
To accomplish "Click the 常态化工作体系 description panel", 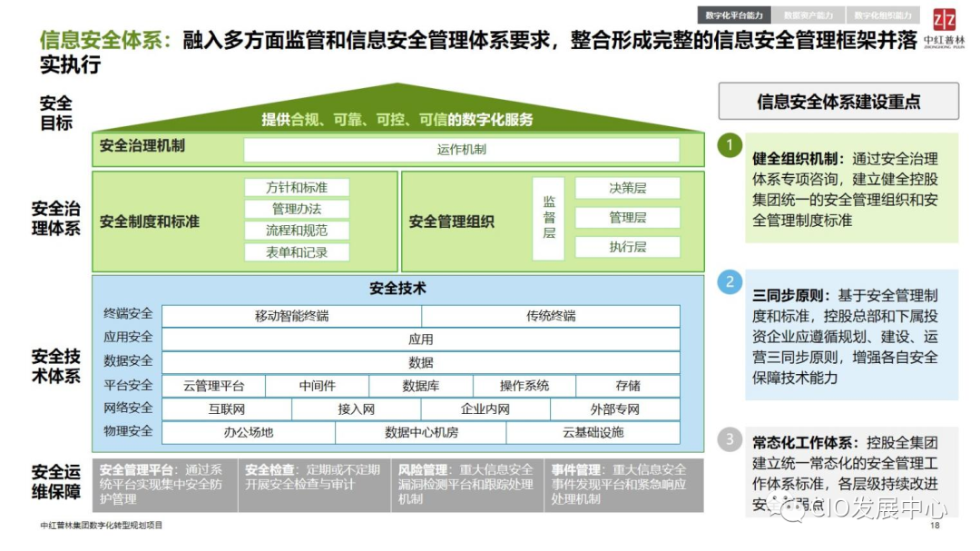I will point(851,473).
